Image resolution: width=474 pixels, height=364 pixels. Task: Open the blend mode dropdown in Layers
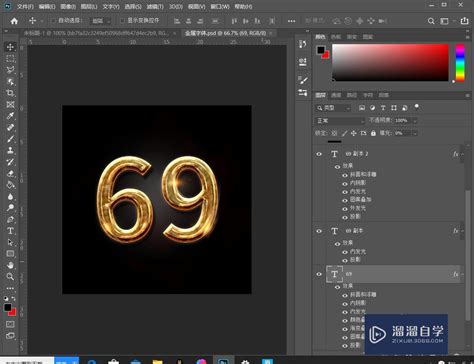point(340,121)
